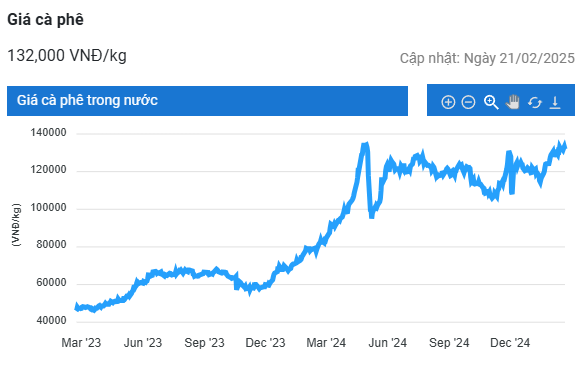Click the Dec '23 x-axis label
The image size is (584, 370).
pyautogui.click(x=265, y=343)
